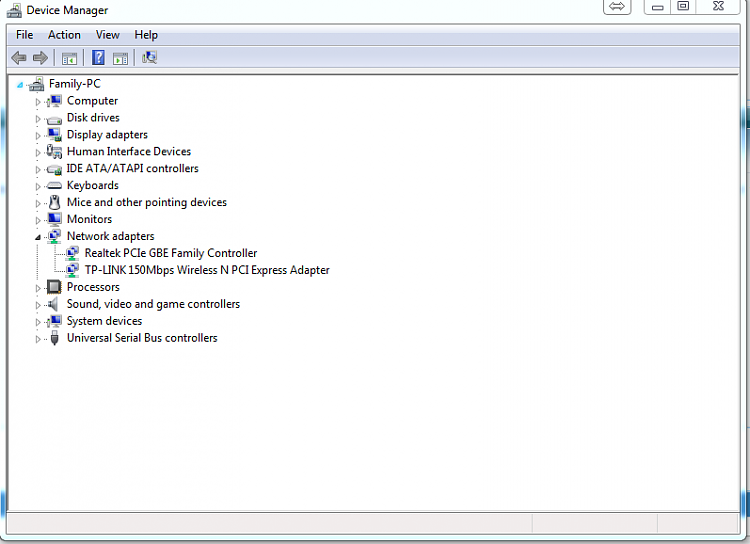Click the Keyboards category icon
This screenshot has width=750, height=544.
(x=55, y=186)
